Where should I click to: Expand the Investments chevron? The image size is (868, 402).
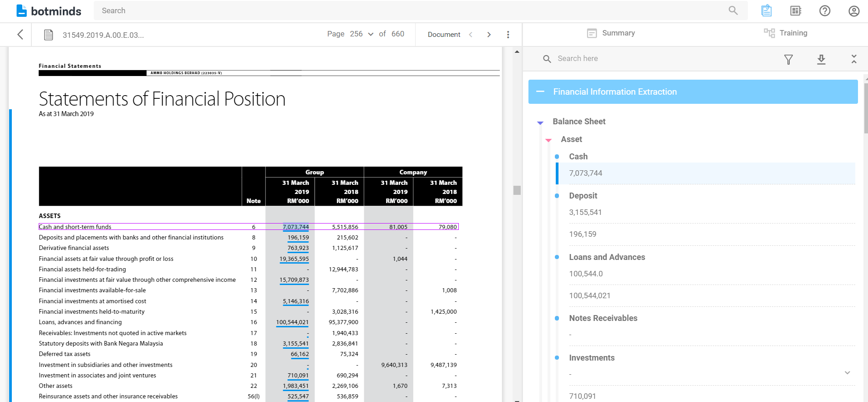tap(848, 372)
